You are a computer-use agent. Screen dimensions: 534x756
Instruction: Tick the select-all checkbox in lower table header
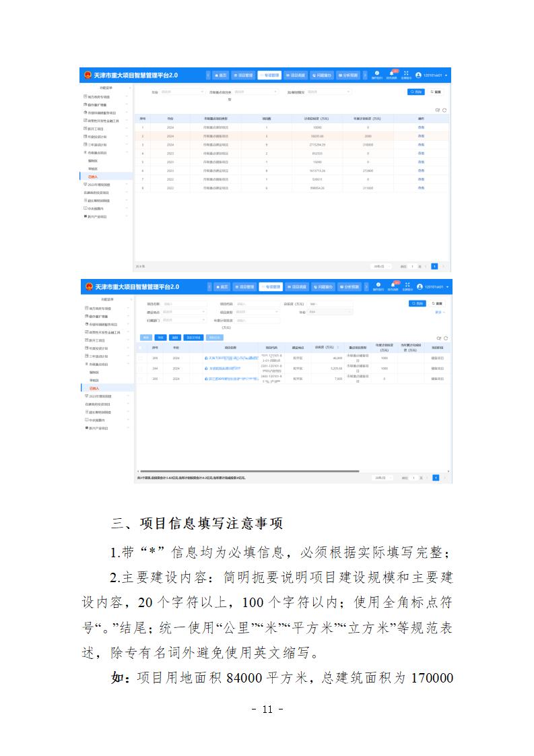point(141,348)
